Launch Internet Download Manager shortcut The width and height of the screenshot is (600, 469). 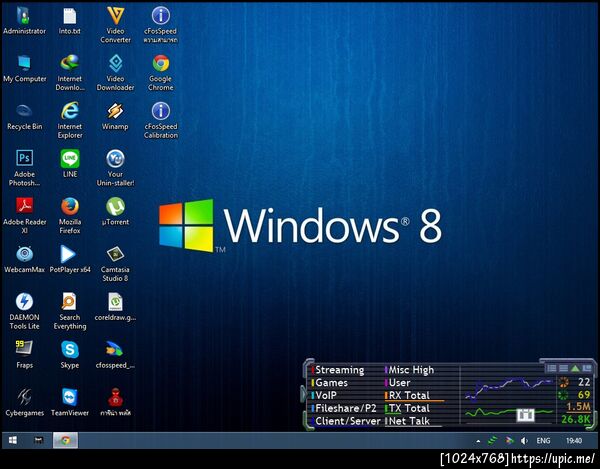point(70,73)
